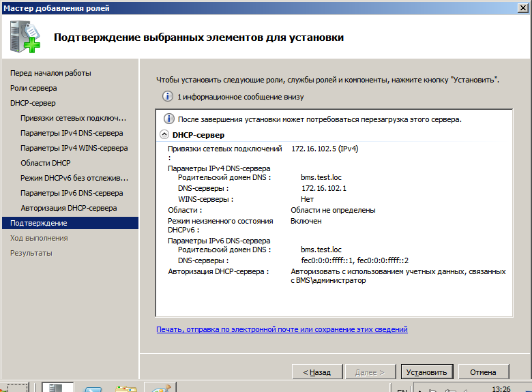
Task: Go back with the Назад button
Action: coord(317,372)
